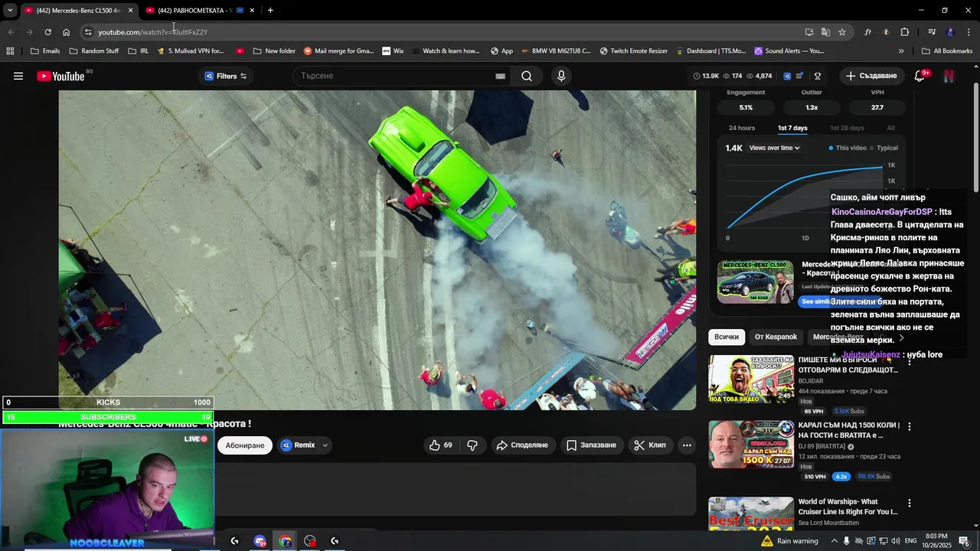
Task: Click the blue vidIQ icon in stats bar
Action: tap(787, 76)
